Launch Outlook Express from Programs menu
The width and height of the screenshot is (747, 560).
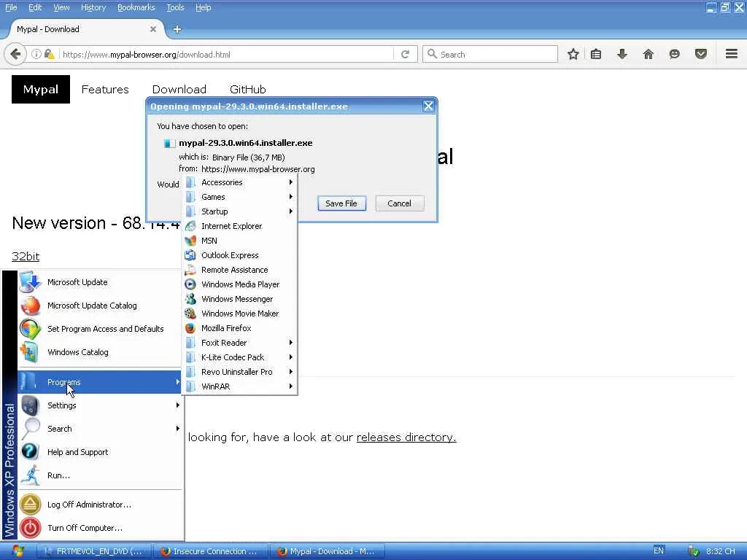point(239,255)
